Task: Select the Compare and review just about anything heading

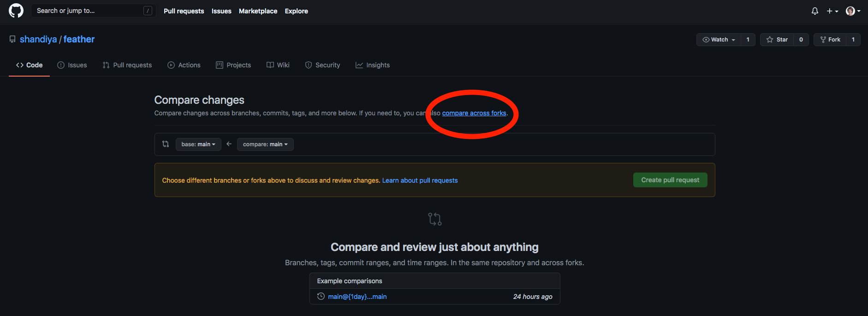Action: (x=434, y=247)
